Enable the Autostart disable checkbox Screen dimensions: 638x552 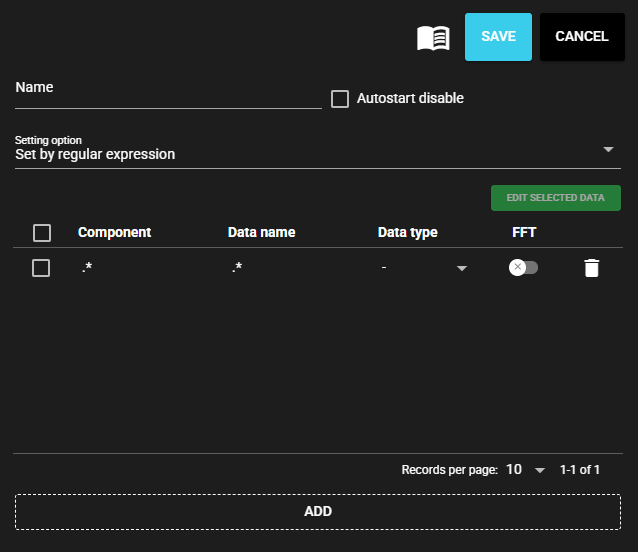(x=340, y=99)
